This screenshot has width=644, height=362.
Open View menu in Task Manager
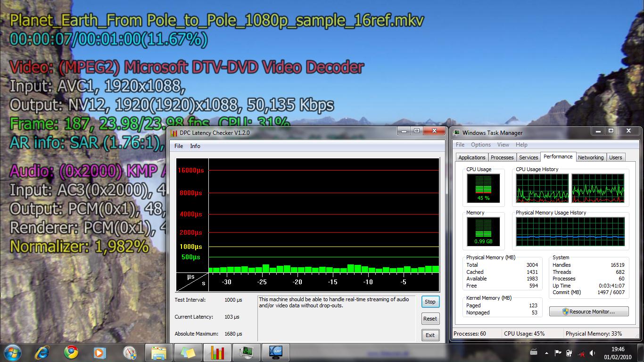[x=503, y=145]
